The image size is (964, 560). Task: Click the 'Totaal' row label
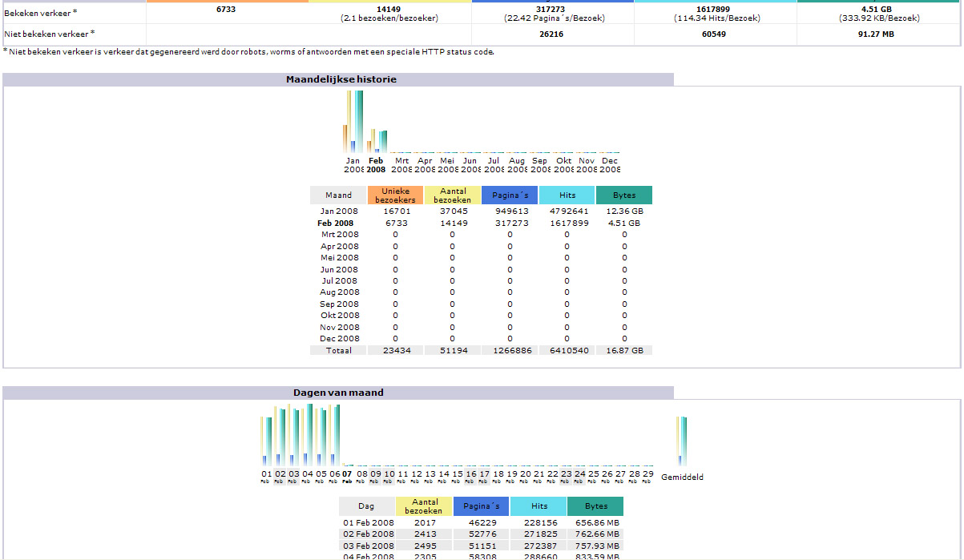[338, 350]
